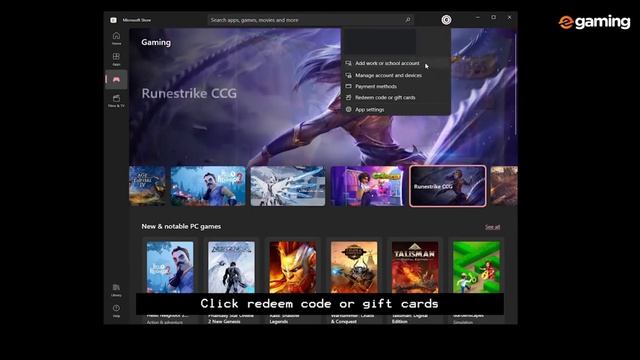Select the Age of Empires IV carousel thumbnail
Viewport: 640px width, 360px height.
pos(147,186)
